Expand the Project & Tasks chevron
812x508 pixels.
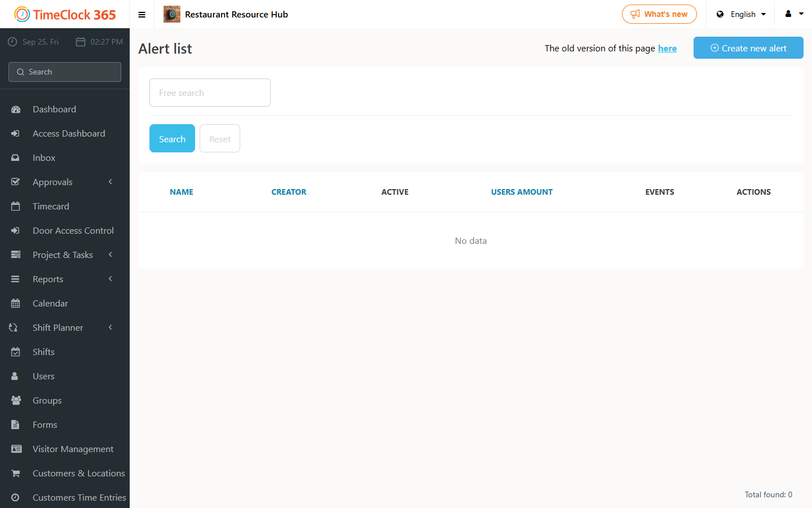click(111, 255)
